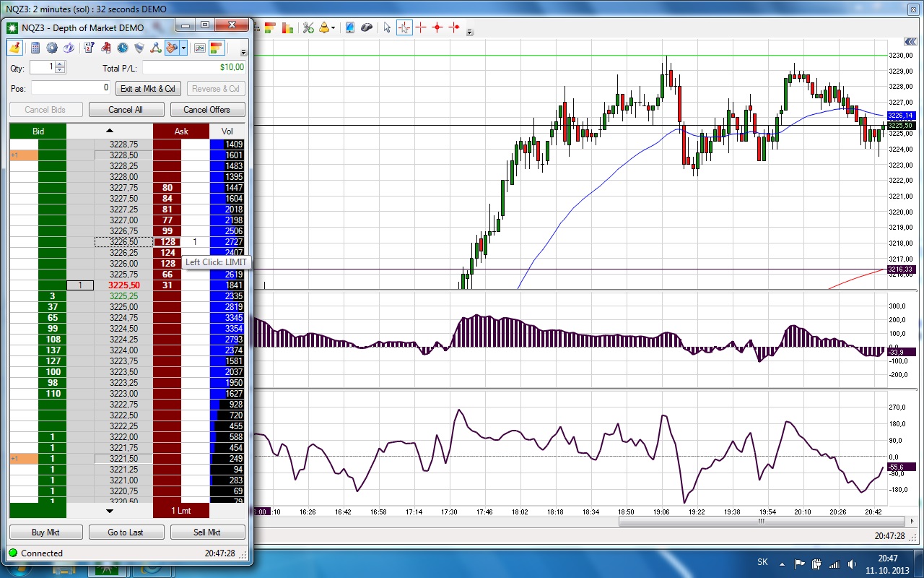Toggle the pointing hand click-mode button
Screen dimensions: 924x578
171,48
